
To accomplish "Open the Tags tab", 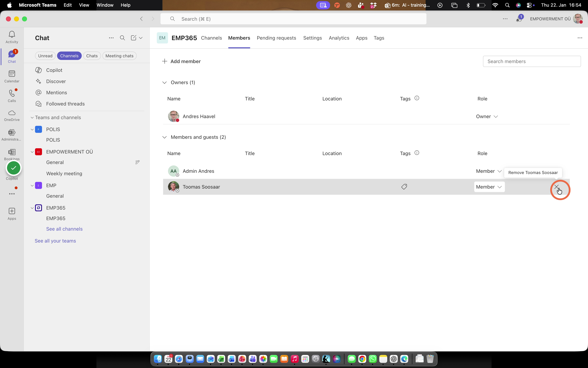I will [x=379, y=38].
